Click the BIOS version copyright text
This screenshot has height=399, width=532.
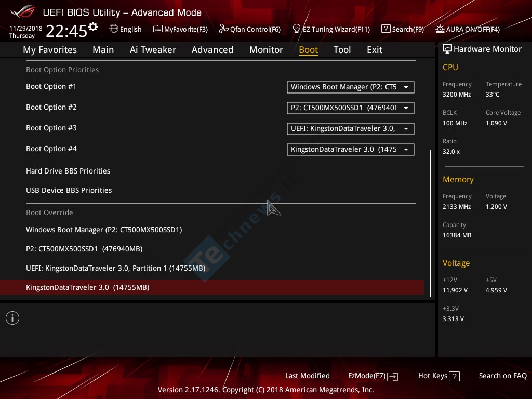266,390
